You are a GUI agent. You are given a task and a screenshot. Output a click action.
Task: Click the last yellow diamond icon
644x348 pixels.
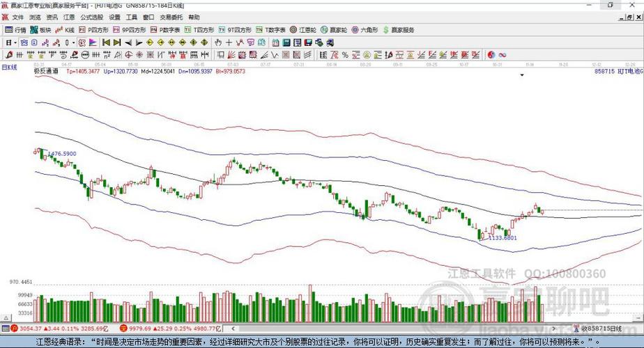click(x=204, y=42)
